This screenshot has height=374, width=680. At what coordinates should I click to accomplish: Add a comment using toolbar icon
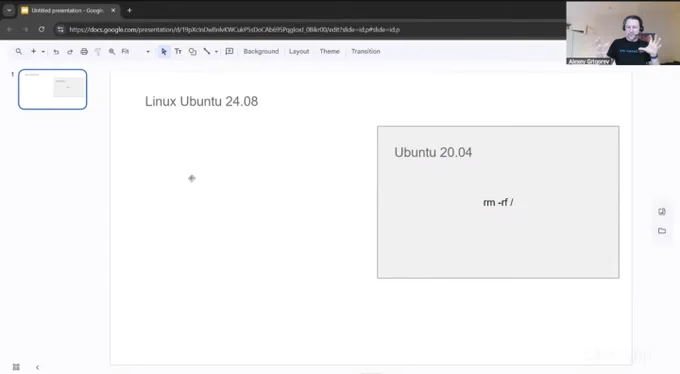[229, 52]
